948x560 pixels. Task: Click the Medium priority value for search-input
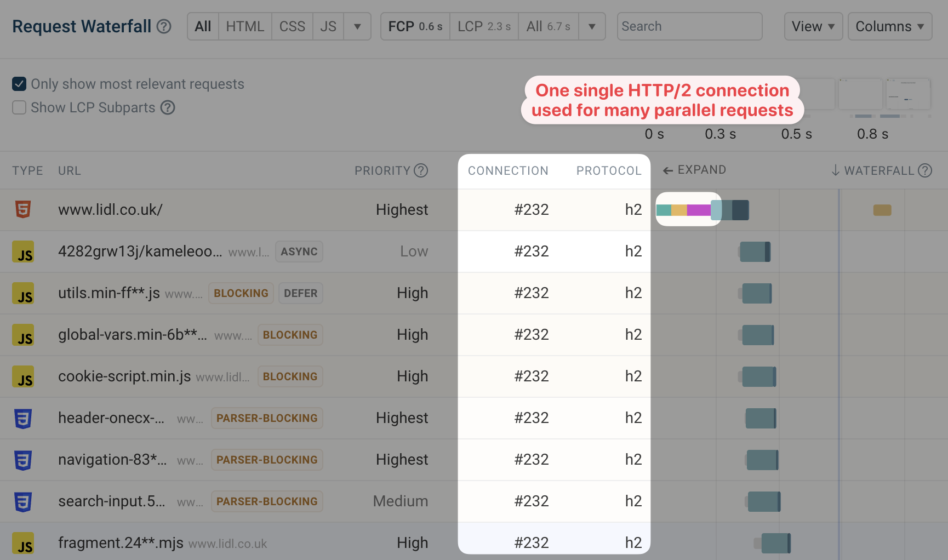[x=401, y=501]
